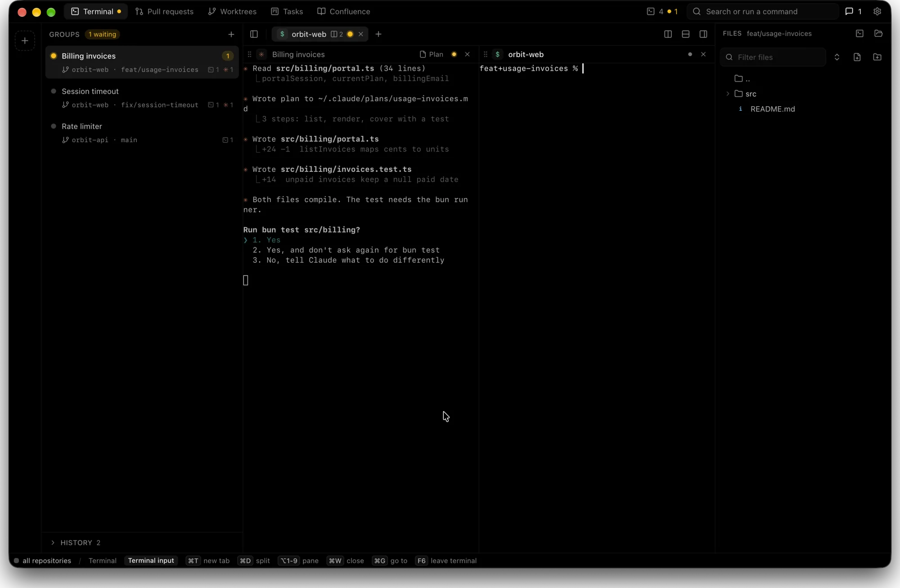Click the src/billing/invoices.test.ts text
The height and width of the screenshot is (588, 900).
point(346,170)
